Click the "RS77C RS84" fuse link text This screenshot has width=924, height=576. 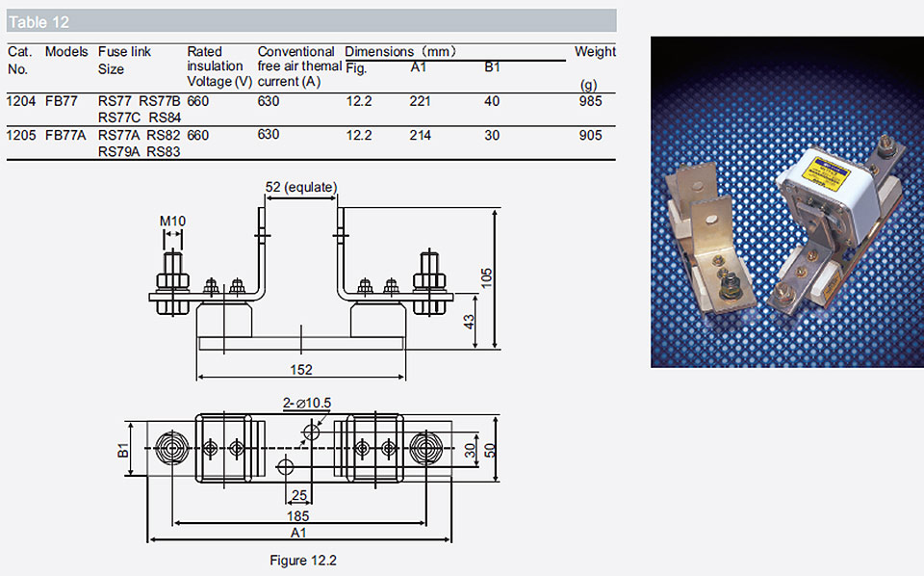tap(140, 118)
